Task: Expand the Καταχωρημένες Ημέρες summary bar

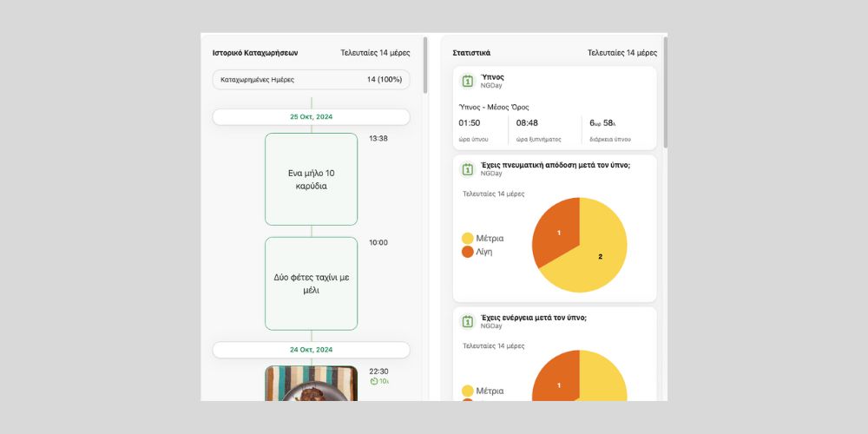Action: 311,80
